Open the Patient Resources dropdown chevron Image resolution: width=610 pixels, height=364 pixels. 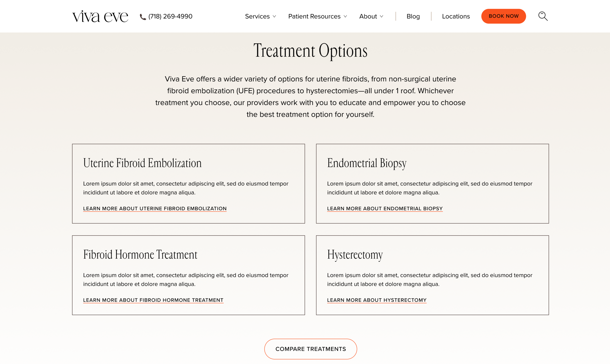tap(345, 16)
